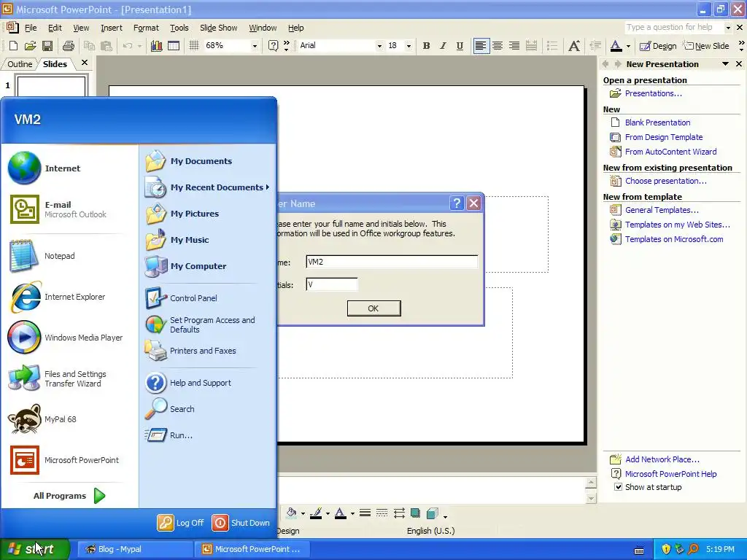Click the Insert Table toolbar icon

click(174, 46)
